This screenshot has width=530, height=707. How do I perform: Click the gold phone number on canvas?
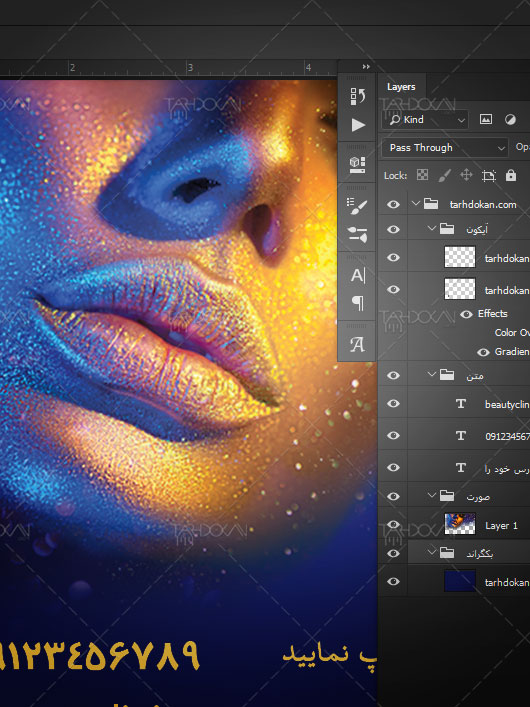coord(99,656)
